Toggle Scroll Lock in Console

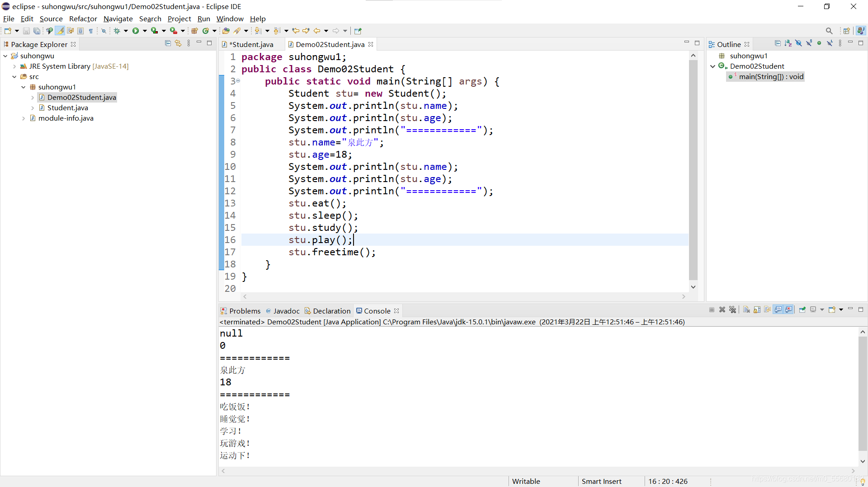[757, 309]
